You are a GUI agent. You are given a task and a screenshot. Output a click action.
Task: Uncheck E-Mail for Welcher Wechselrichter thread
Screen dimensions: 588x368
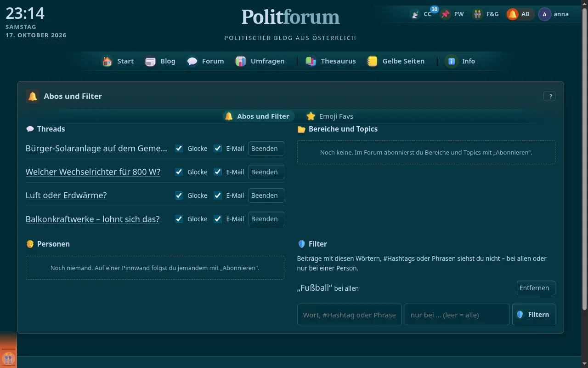pyautogui.click(x=218, y=172)
